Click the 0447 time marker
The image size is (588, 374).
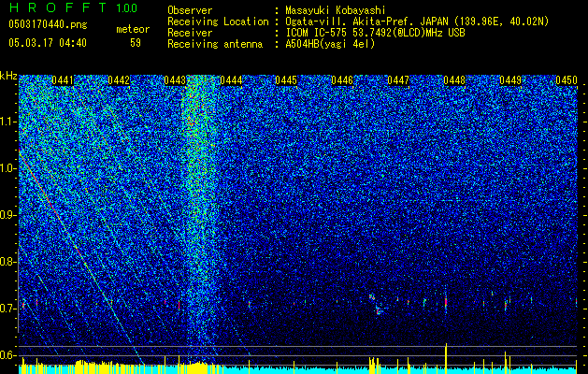[x=398, y=80]
